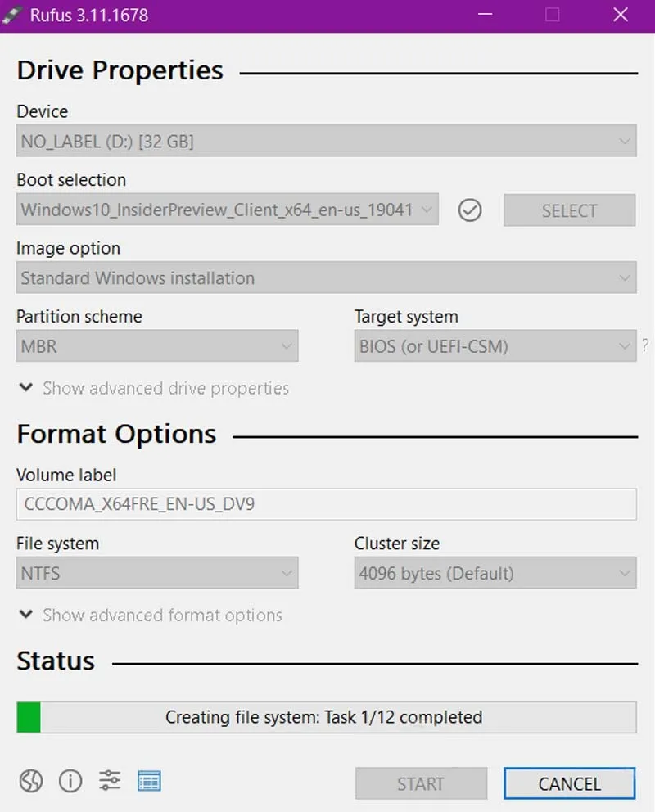Click the checksum checkmark icon

click(470, 210)
